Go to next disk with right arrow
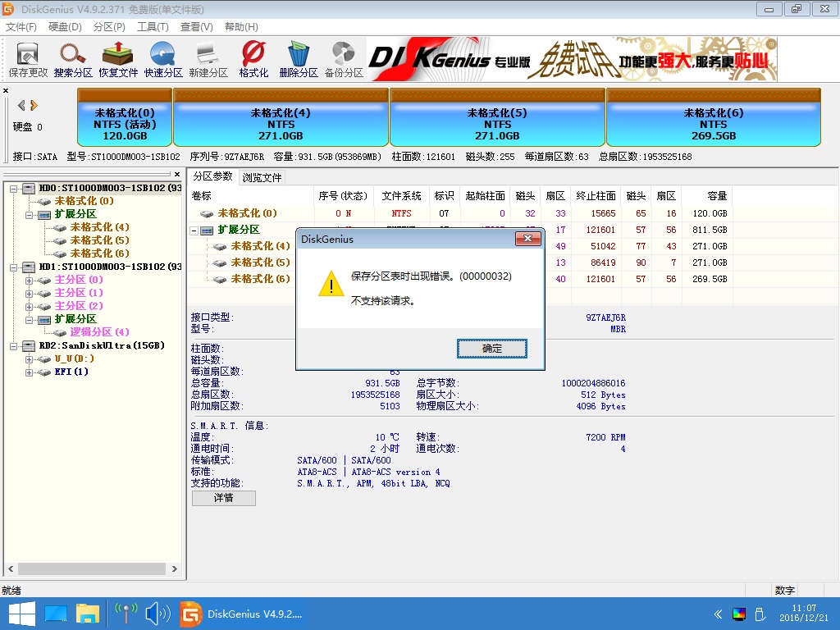 [34, 105]
